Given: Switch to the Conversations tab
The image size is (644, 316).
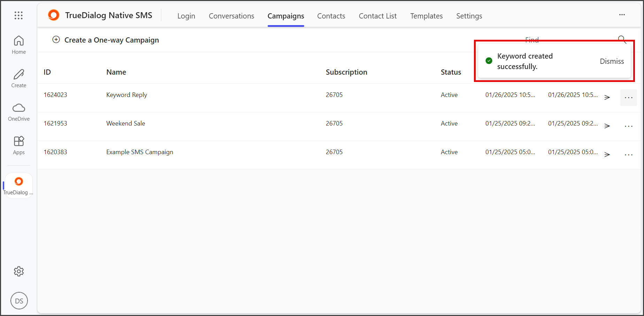Looking at the screenshot, I should (x=231, y=16).
